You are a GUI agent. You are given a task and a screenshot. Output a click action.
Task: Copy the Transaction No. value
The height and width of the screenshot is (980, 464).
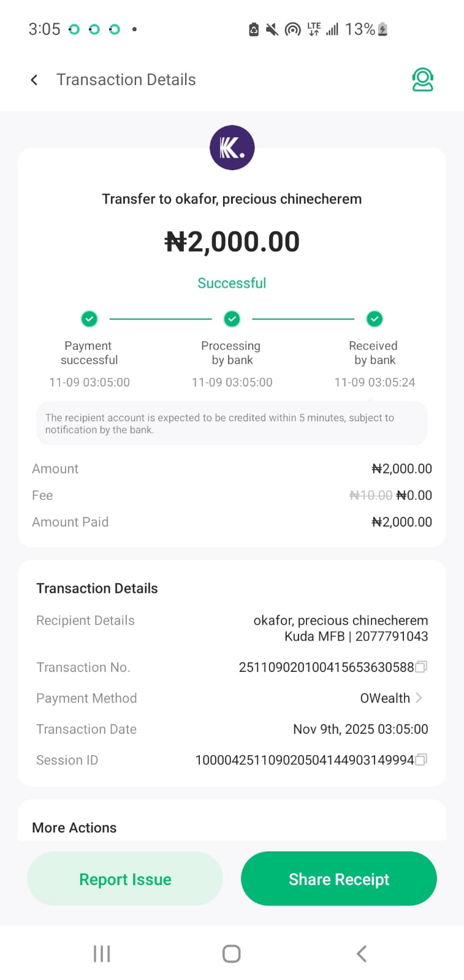421,667
